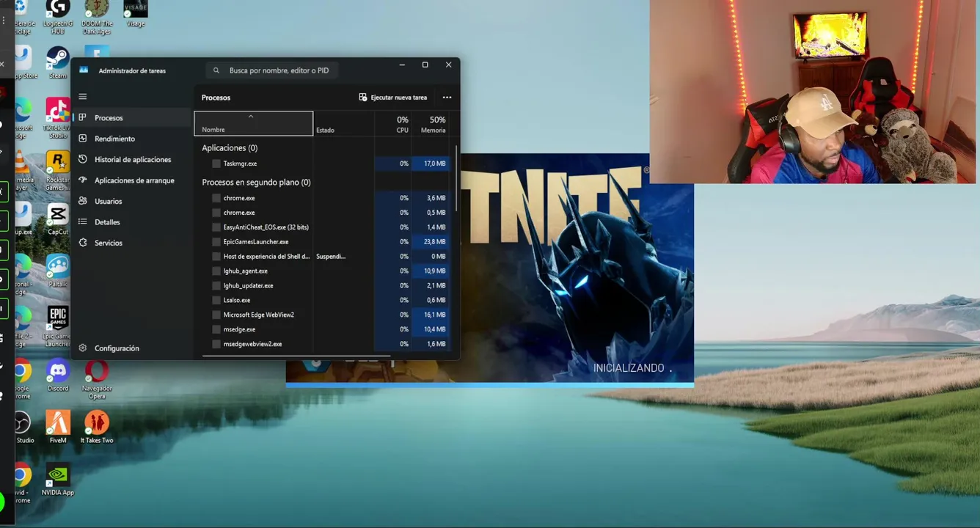Collapse the Aplicaciones (0) group heading
The width and height of the screenshot is (980, 528).
tap(230, 148)
